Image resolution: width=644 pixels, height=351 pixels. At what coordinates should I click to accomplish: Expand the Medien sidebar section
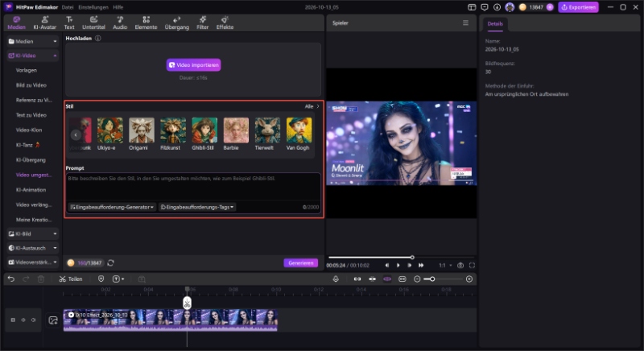click(33, 42)
